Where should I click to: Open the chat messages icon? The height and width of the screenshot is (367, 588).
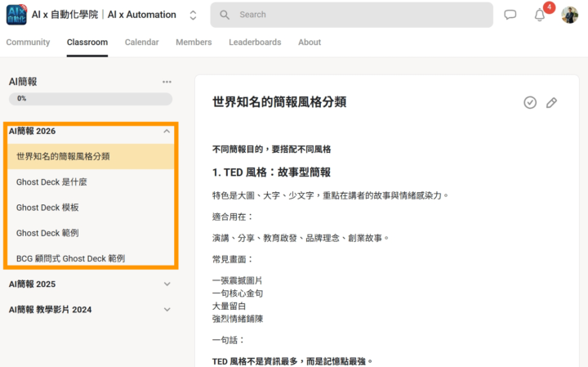[510, 15]
